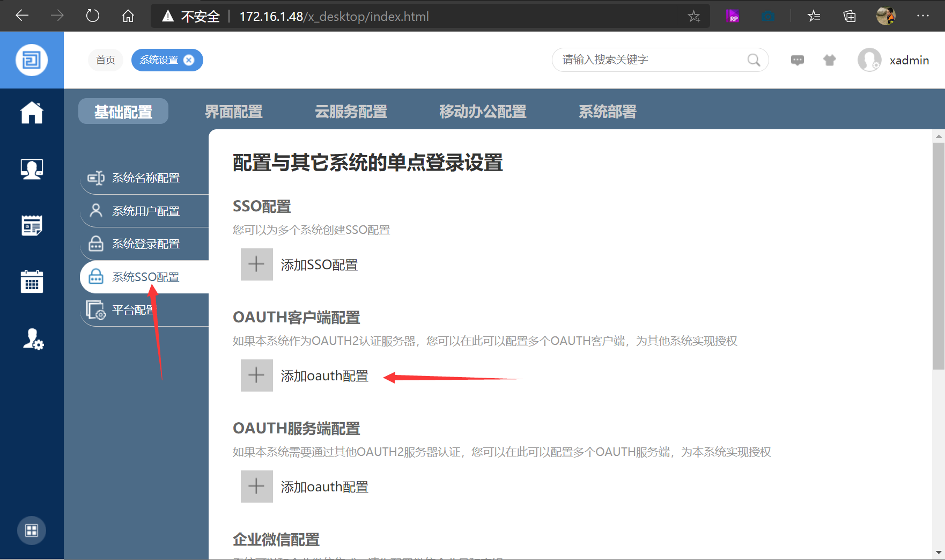Screen dimensions: 945x560
Task: Open the calendar icon in left sidebar
Action: pos(32,282)
